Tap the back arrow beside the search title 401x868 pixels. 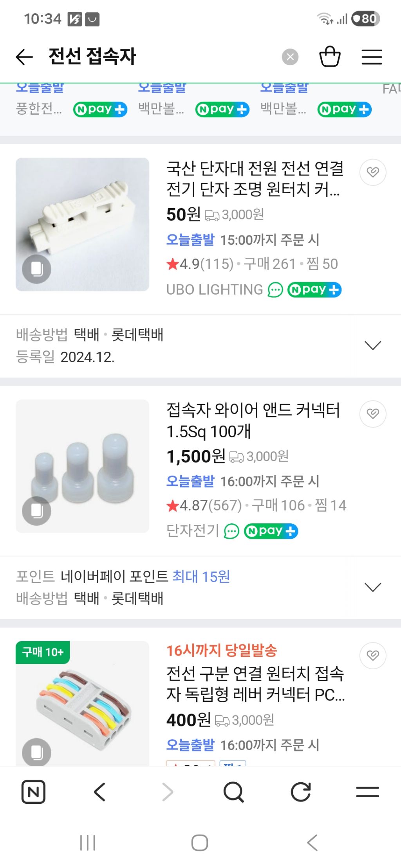(x=24, y=57)
